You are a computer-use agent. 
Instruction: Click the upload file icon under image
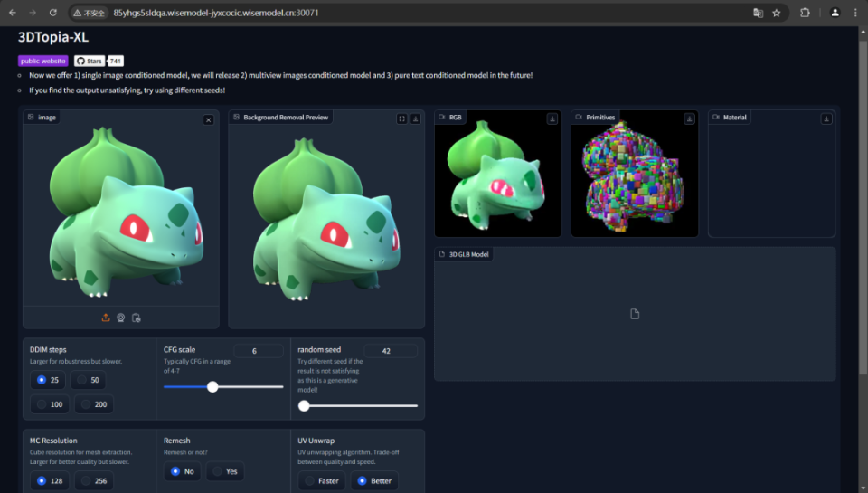106,318
